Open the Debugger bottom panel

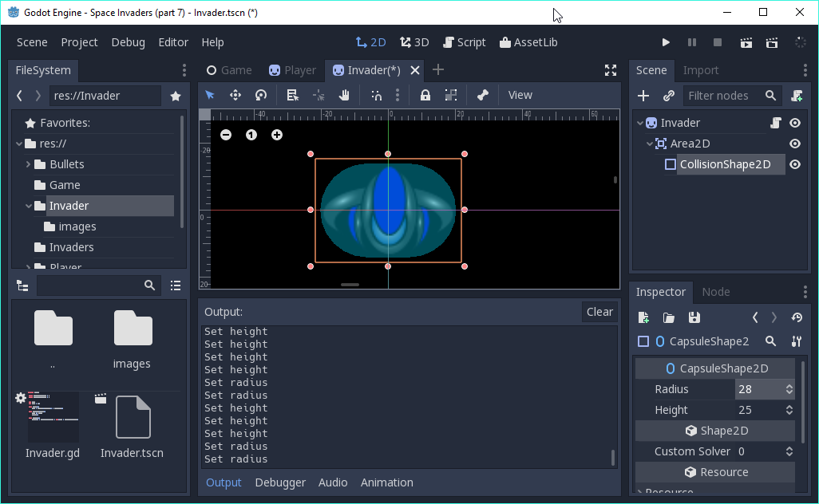click(280, 482)
